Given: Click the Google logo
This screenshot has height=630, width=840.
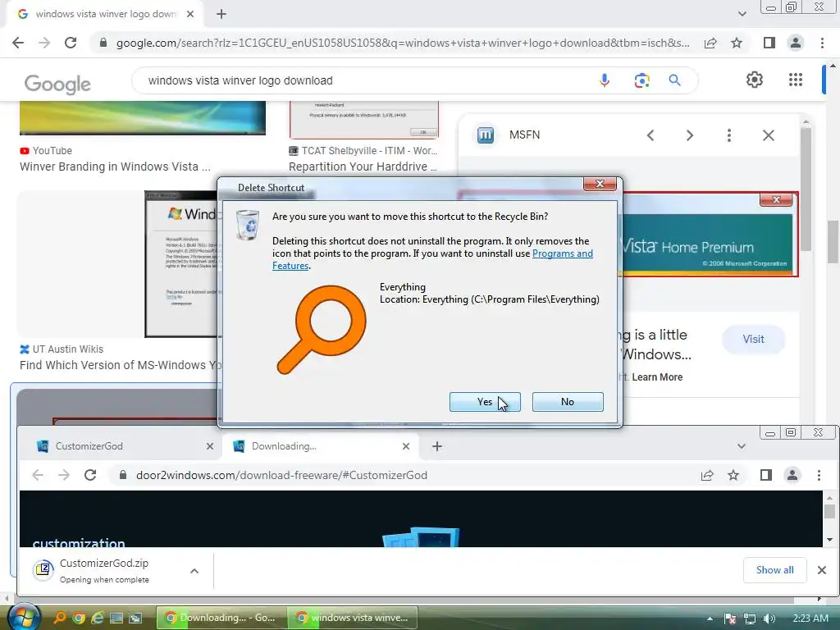Looking at the screenshot, I should click(x=57, y=84).
